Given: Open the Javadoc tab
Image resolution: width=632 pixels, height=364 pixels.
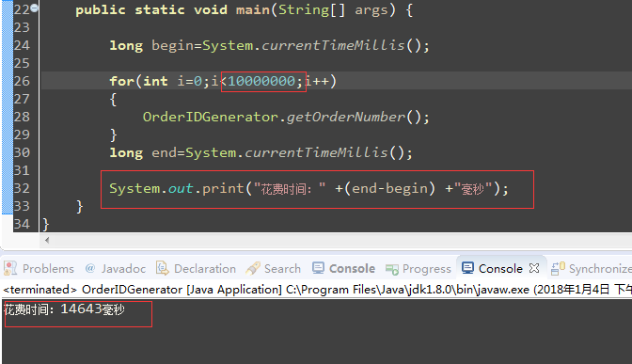Looking at the screenshot, I should [x=116, y=268].
